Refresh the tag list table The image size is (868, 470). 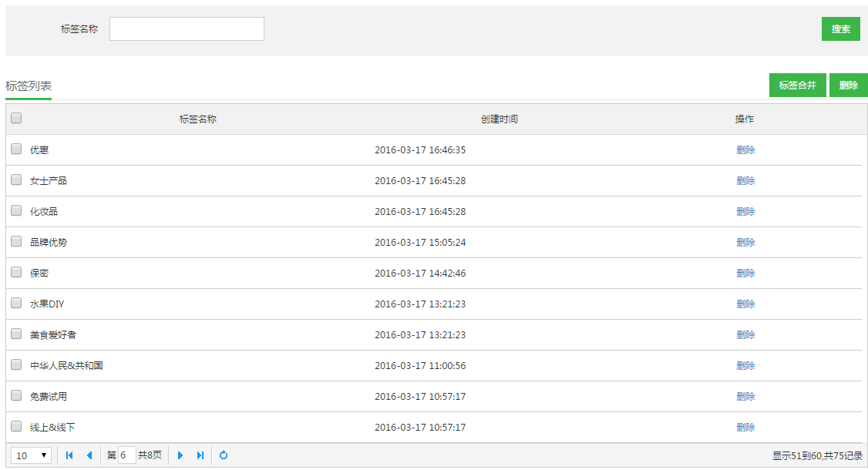[x=224, y=455]
